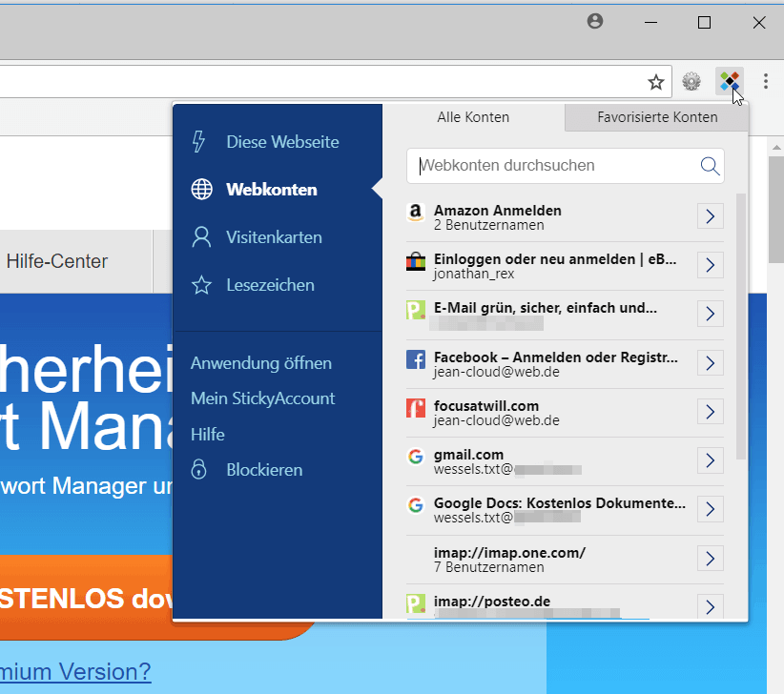This screenshot has height=694, width=784.
Task: Expand the gmail.com entry arrow
Action: 711,460
